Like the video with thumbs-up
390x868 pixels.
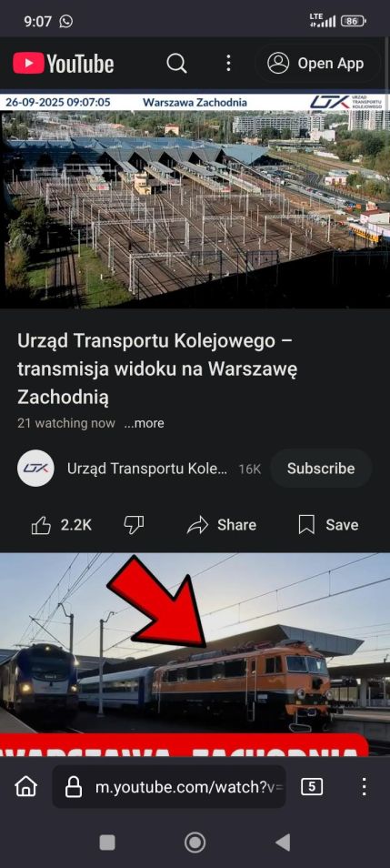pyautogui.click(x=42, y=525)
